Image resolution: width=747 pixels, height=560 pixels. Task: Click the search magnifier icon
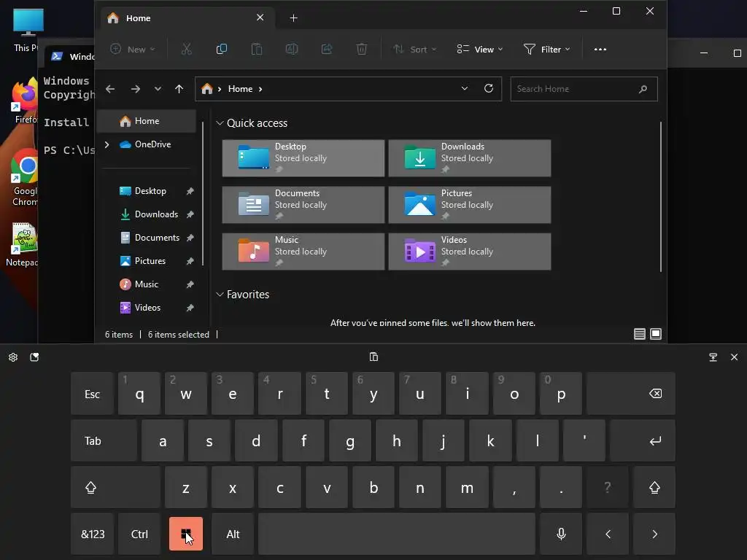(643, 89)
